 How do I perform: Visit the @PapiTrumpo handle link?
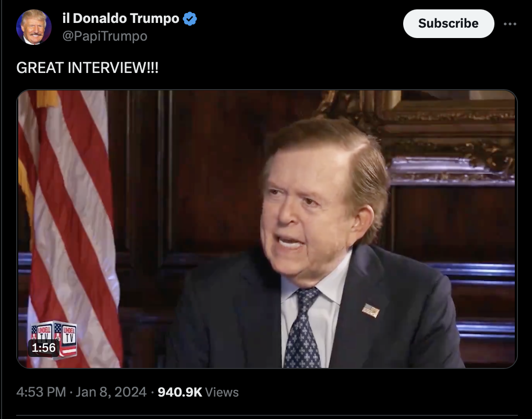[x=105, y=36]
